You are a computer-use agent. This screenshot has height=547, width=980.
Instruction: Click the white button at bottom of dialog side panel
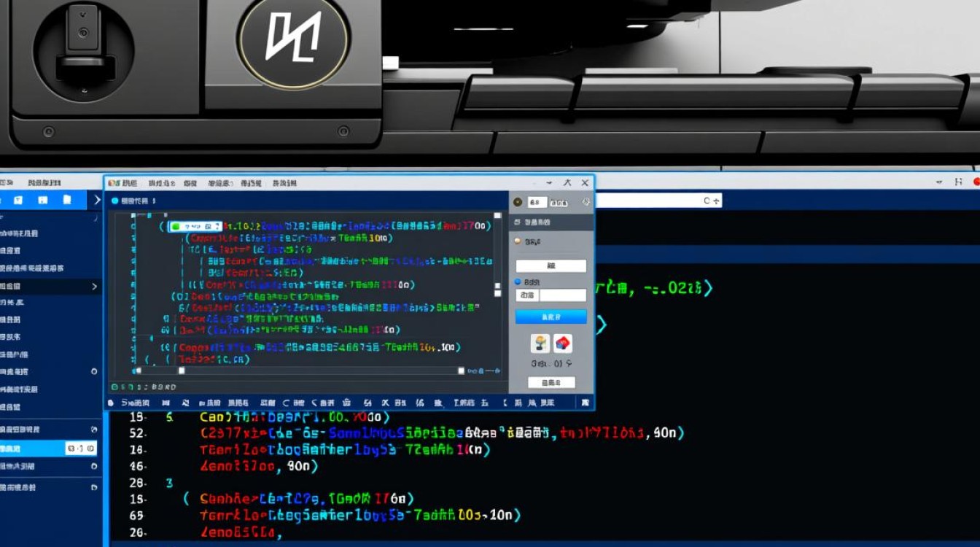coord(551,382)
